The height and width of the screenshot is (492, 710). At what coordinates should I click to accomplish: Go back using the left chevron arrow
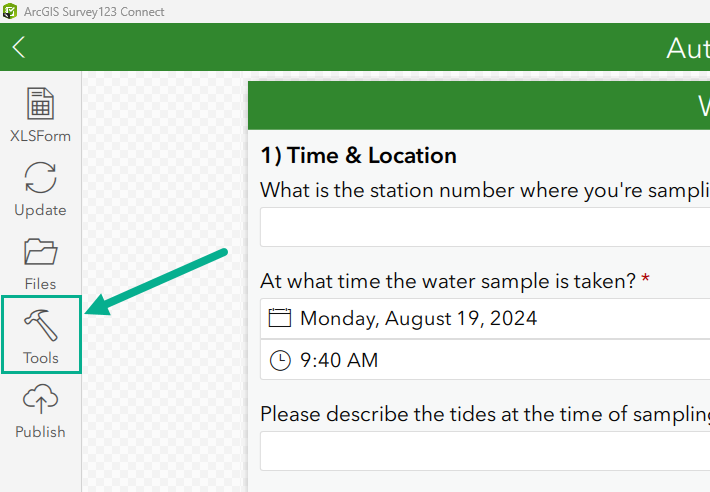pos(19,47)
